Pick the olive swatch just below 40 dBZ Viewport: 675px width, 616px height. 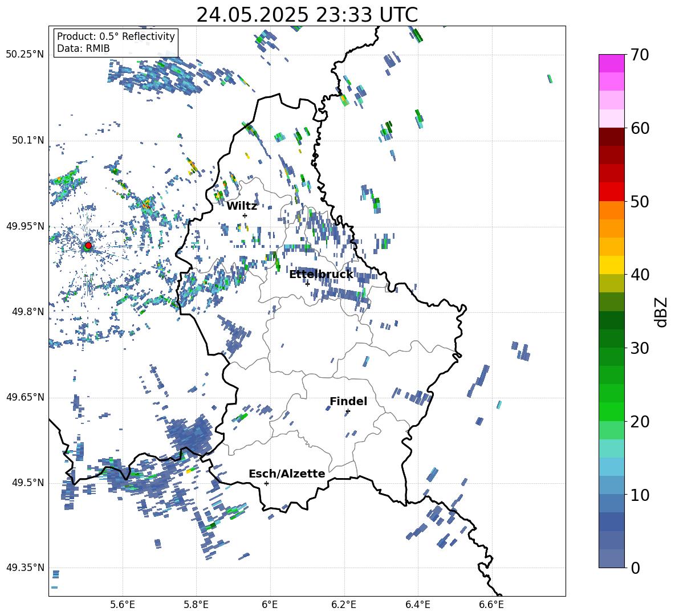click(x=611, y=283)
